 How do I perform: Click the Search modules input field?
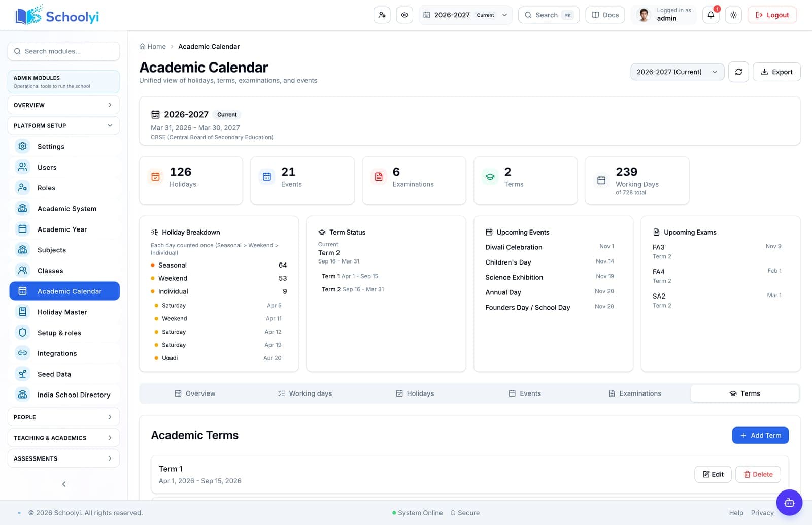63,51
